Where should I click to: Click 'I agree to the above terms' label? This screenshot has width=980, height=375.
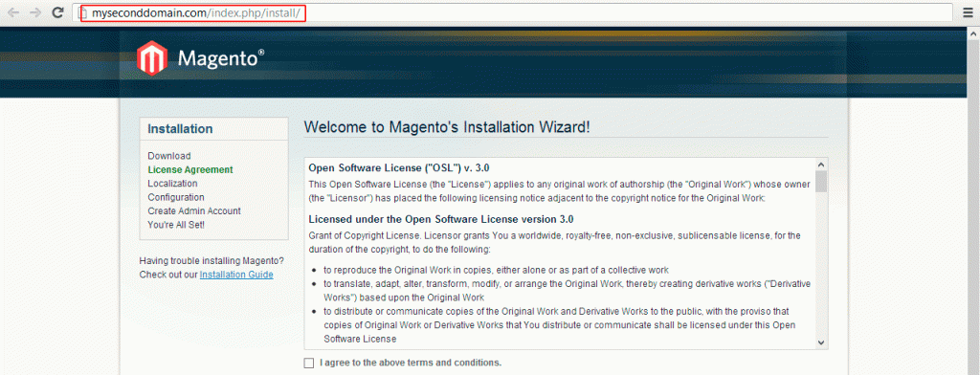click(411, 363)
